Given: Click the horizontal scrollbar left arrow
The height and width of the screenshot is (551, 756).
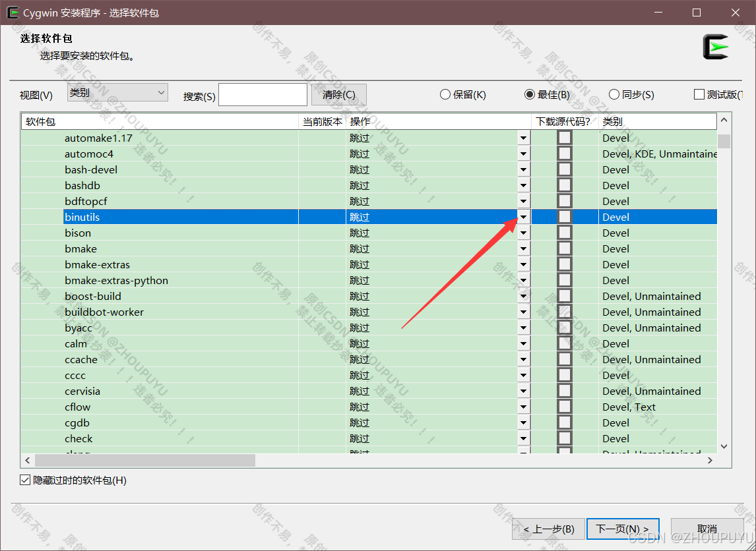Looking at the screenshot, I should (28, 461).
